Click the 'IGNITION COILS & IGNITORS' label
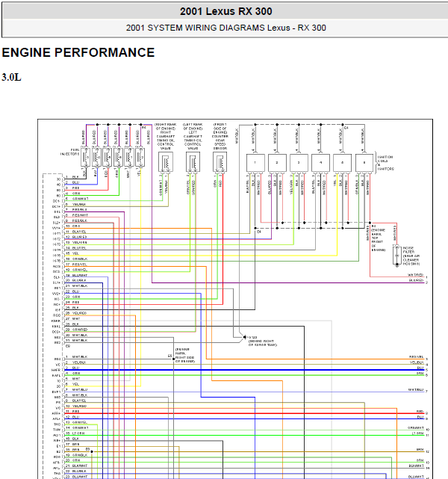This screenshot has height=479, width=448. (x=386, y=163)
